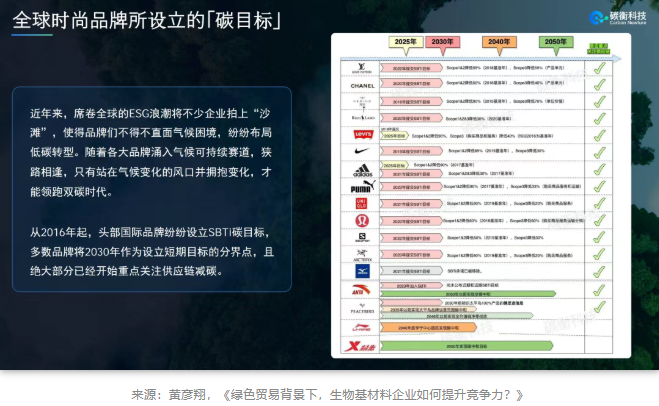Select the Nike swoosh logo
The height and width of the screenshot is (406, 659).
(x=362, y=150)
